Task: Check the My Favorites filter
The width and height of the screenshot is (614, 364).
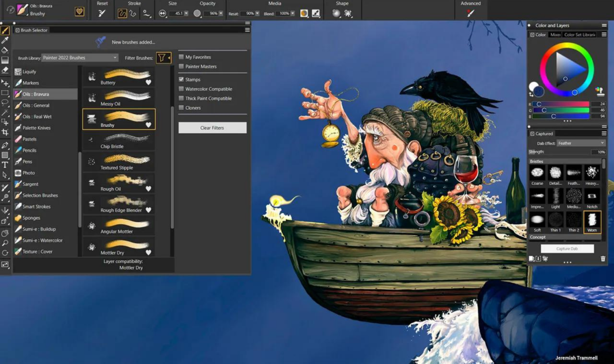Action: (x=181, y=57)
